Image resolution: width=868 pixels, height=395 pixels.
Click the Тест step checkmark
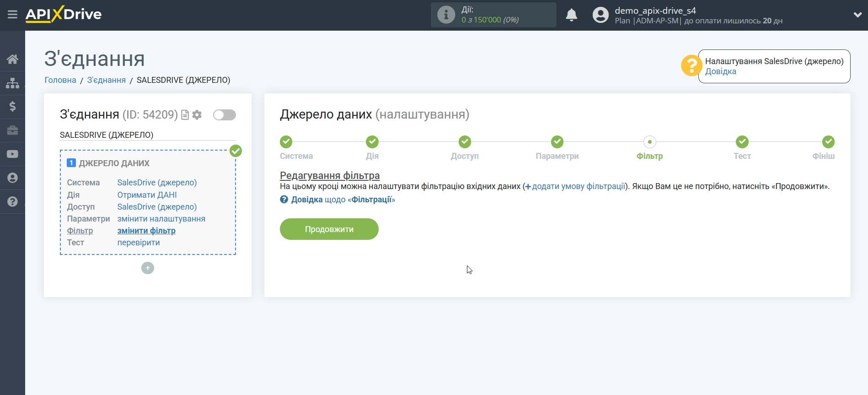click(742, 142)
